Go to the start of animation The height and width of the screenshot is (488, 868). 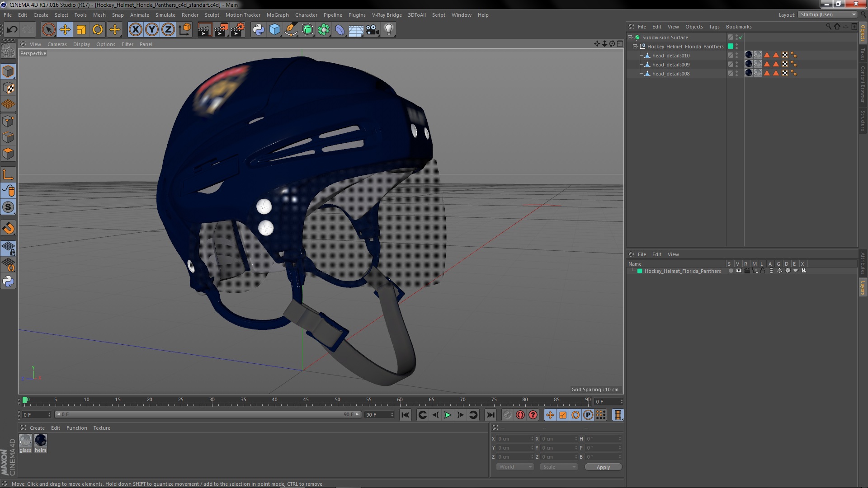tap(406, 415)
